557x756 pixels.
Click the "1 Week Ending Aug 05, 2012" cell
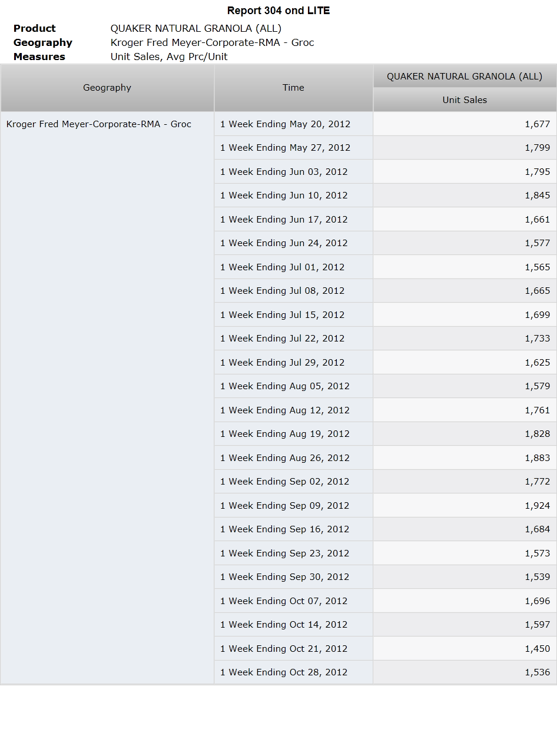[293, 386]
